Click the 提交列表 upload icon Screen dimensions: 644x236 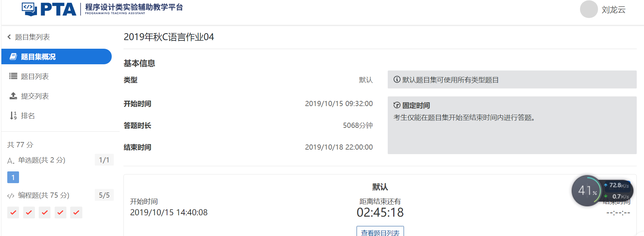13,96
